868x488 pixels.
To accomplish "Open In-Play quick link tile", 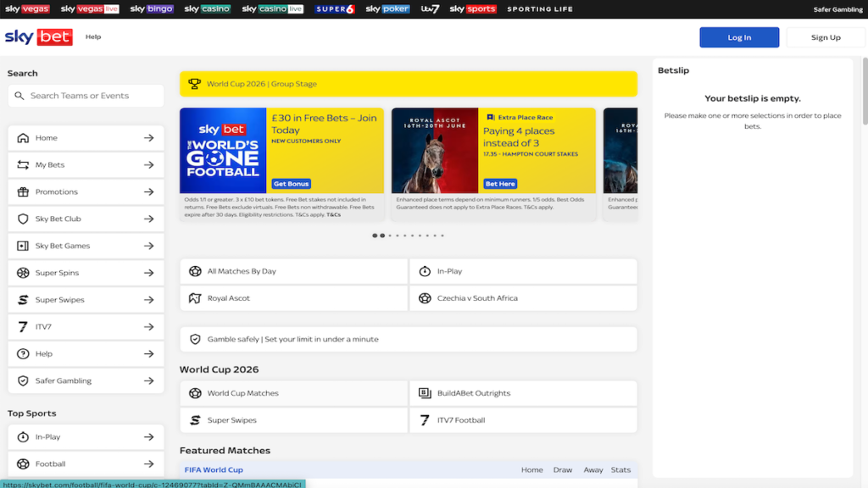I will tap(523, 271).
